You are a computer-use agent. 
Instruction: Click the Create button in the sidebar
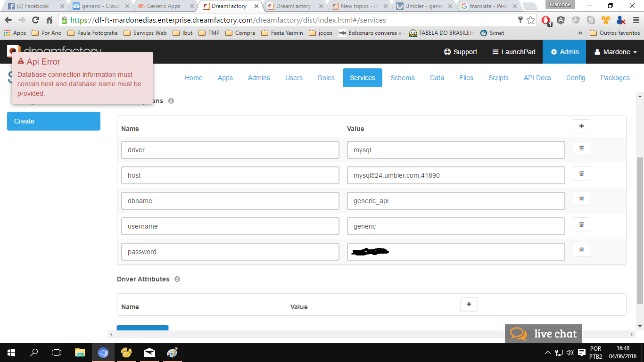point(54,121)
